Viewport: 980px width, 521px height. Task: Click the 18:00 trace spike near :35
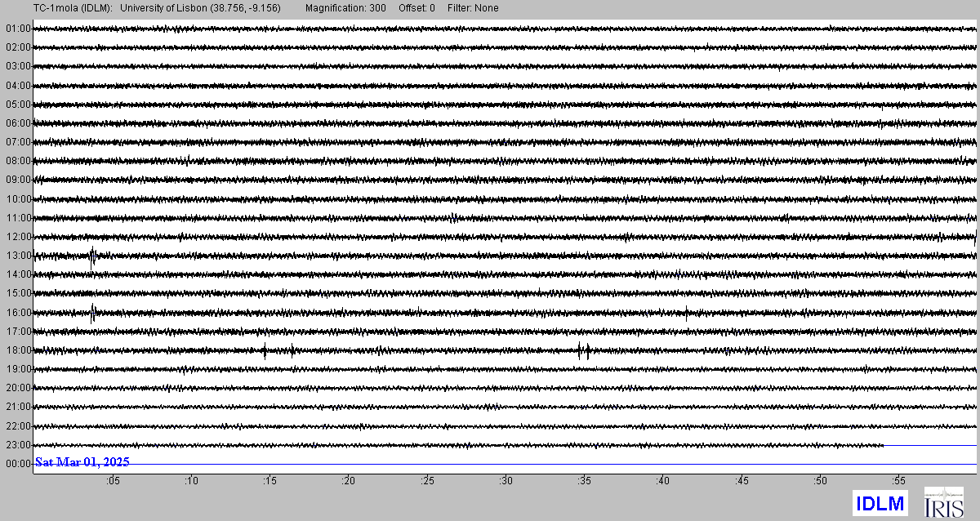click(x=583, y=351)
